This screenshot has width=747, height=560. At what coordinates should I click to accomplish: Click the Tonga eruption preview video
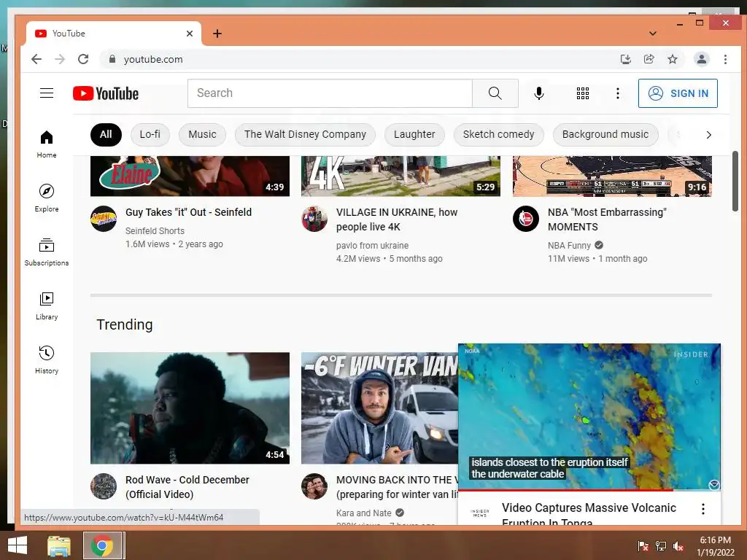(589, 416)
